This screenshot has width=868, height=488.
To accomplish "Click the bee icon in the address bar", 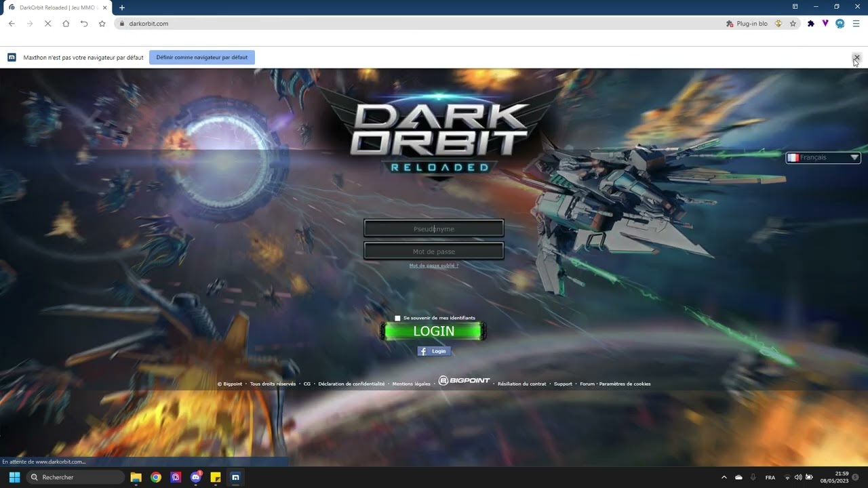I will pos(778,24).
